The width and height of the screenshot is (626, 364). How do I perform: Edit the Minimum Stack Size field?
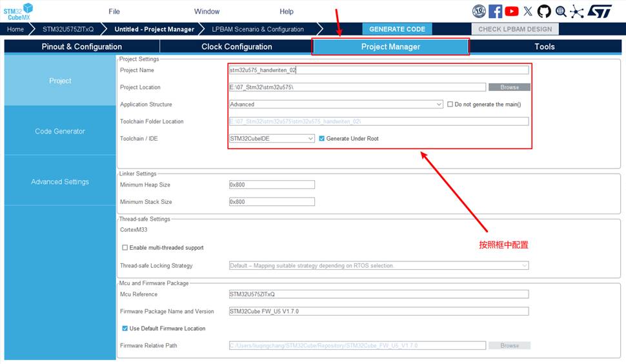click(x=272, y=201)
